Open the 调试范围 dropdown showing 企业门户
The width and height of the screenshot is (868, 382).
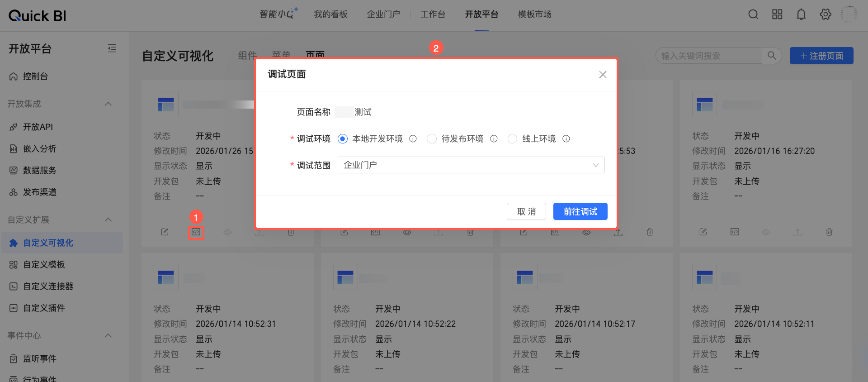pos(471,165)
